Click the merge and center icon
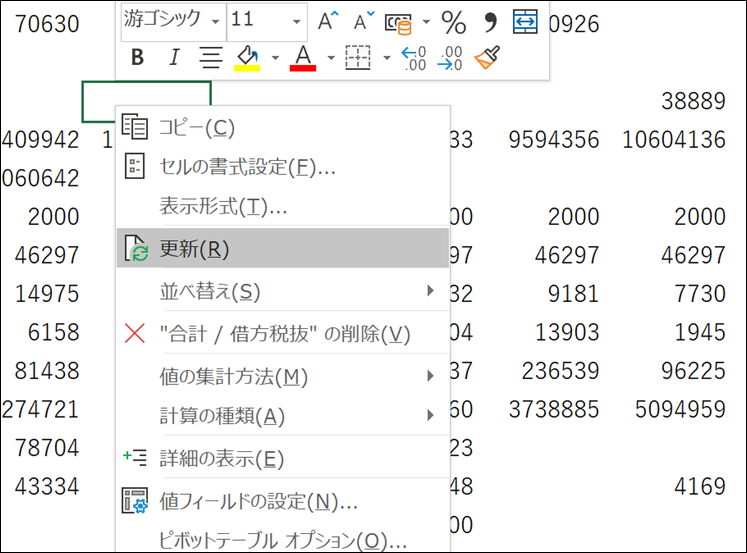This screenshot has width=747, height=553. pyautogui.click(x=525, y=21)
